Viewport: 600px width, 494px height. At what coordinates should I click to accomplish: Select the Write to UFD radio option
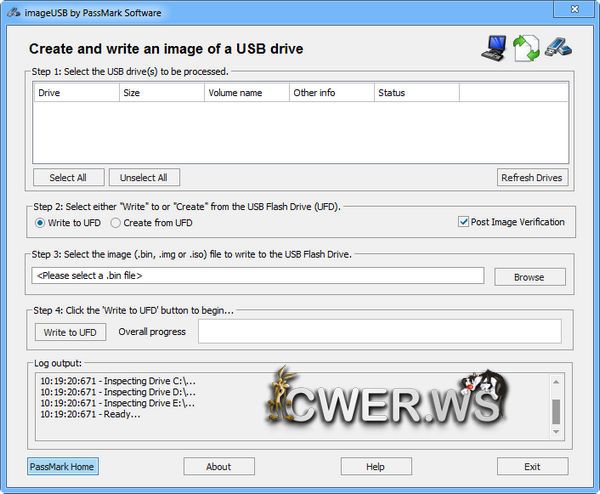(41, 223)
